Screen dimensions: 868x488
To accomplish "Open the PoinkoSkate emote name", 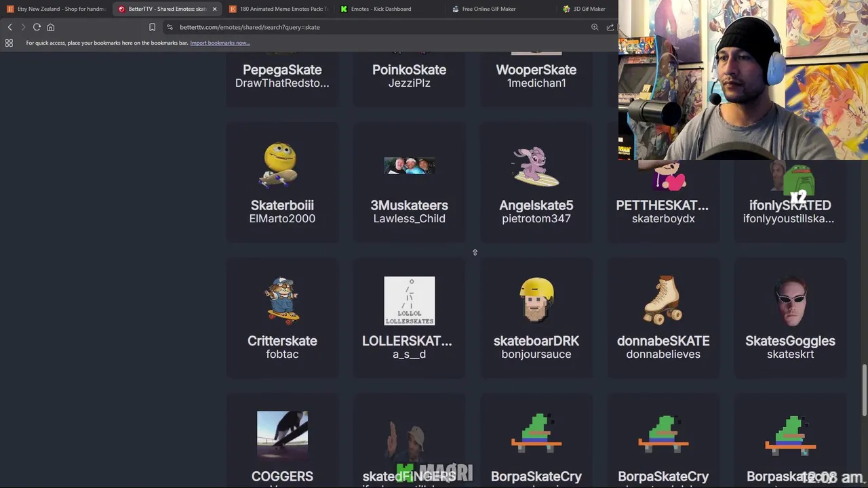I will (x=409, y=70).
